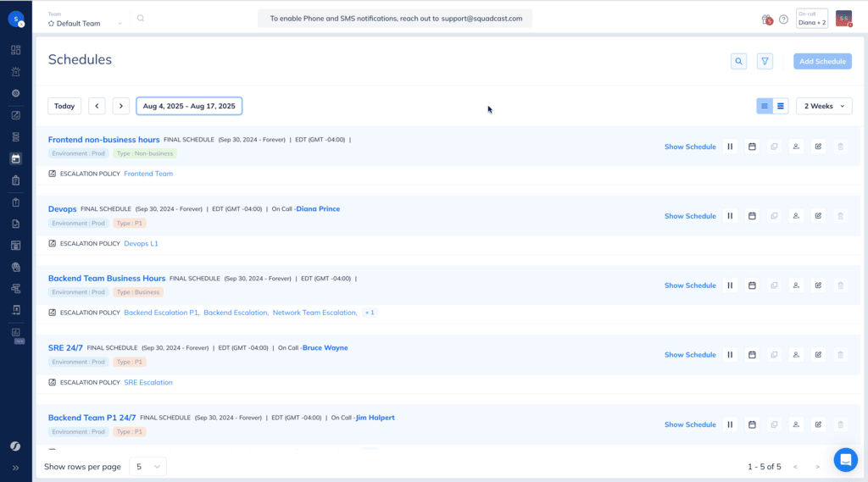Open calendar icon for Backend Team Business Hours
Viewport: 868px width, 482px height.
coord(752,285)
